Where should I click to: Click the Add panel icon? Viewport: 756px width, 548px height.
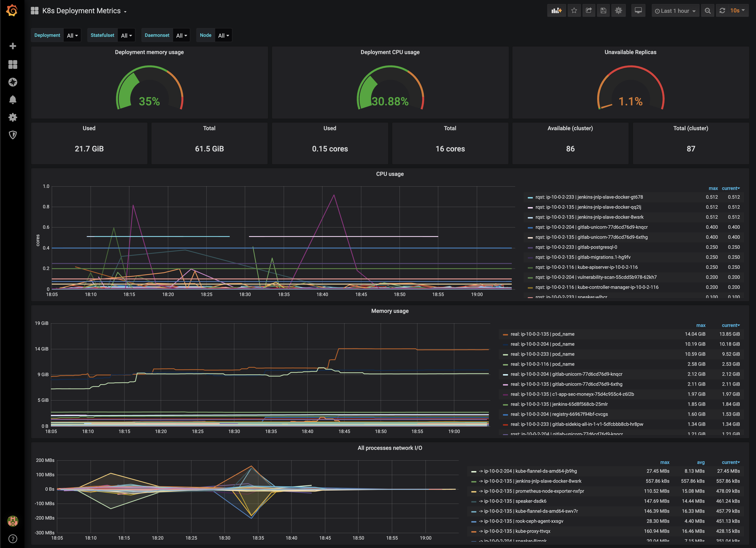(x=556, y=11)
